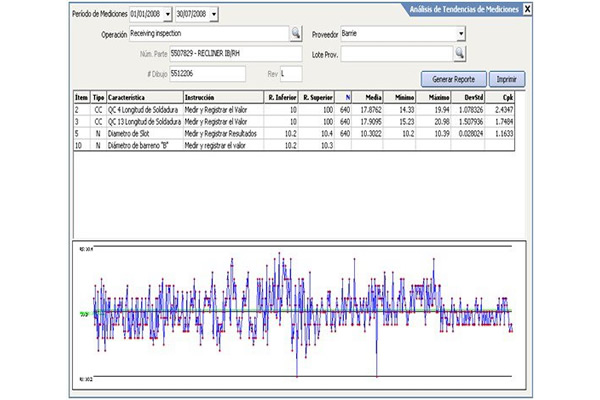Click the search icon next to Lote Prov.
The width and height of the screenshot is (600, 400).
coord(460,53)
